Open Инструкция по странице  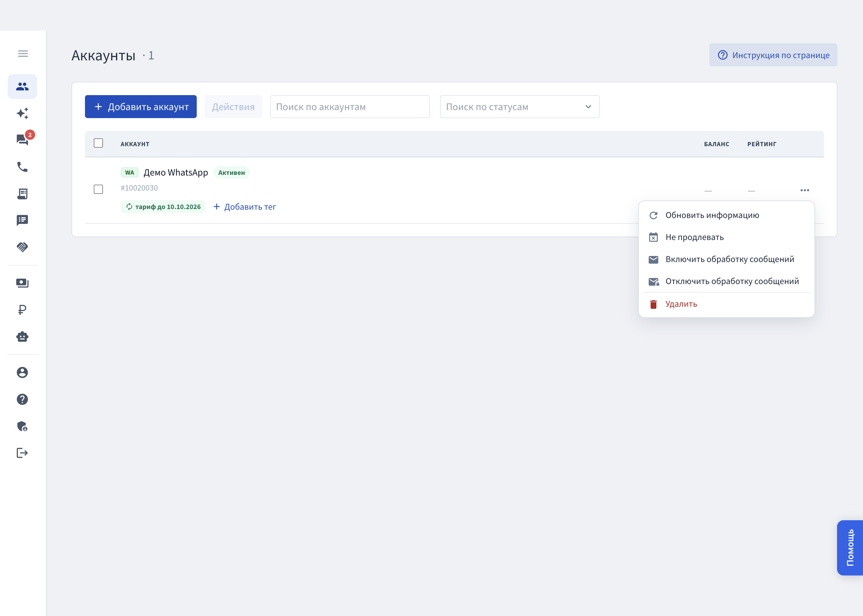[773, 55]
